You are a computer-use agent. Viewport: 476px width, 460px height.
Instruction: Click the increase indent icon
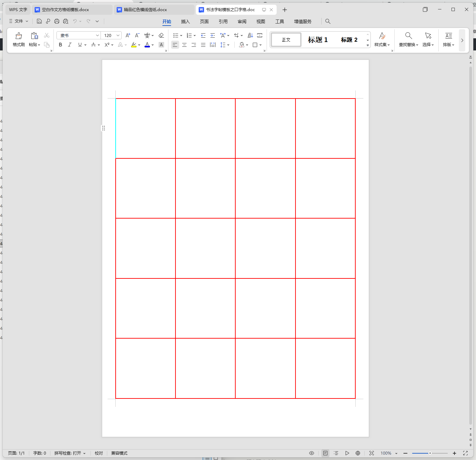[212, 35]
